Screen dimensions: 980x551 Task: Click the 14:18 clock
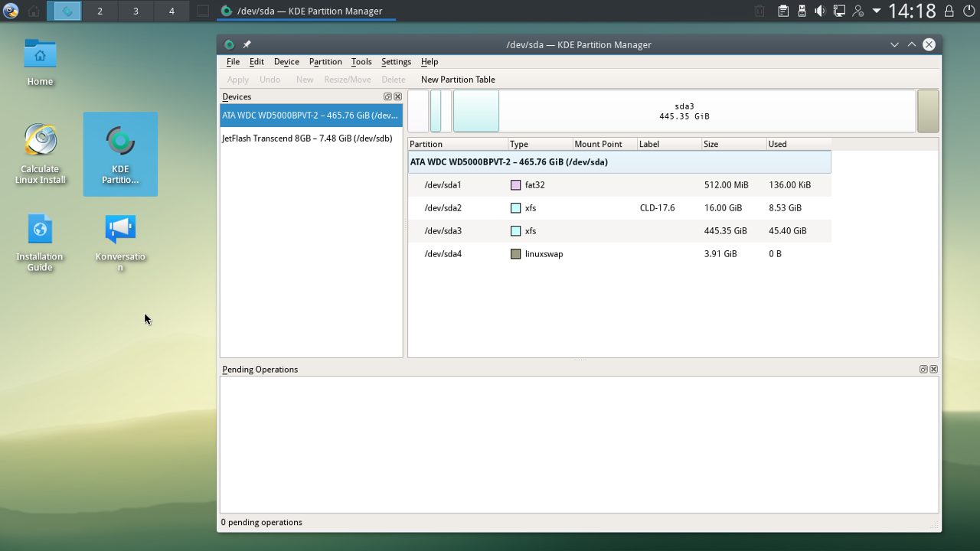[912, 11]
